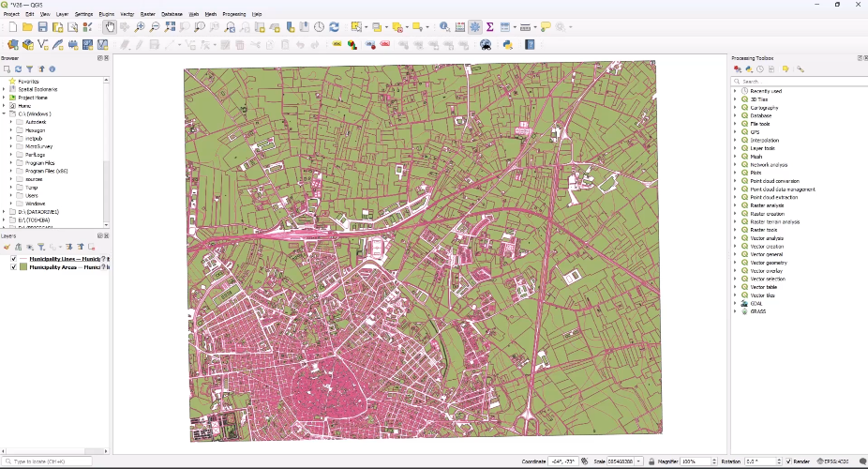Click the Statistical Summary sigma icon

pyautogui.click(x=489, y=27)
